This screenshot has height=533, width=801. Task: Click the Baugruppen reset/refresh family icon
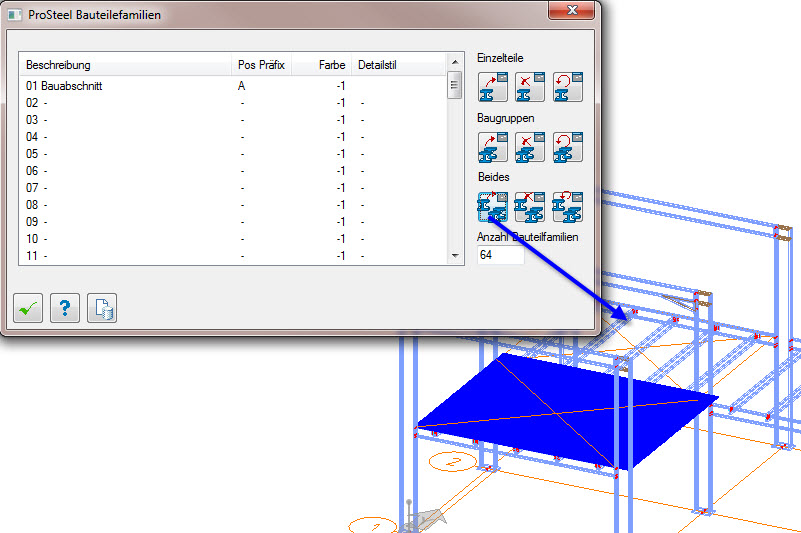click(568, 147)
